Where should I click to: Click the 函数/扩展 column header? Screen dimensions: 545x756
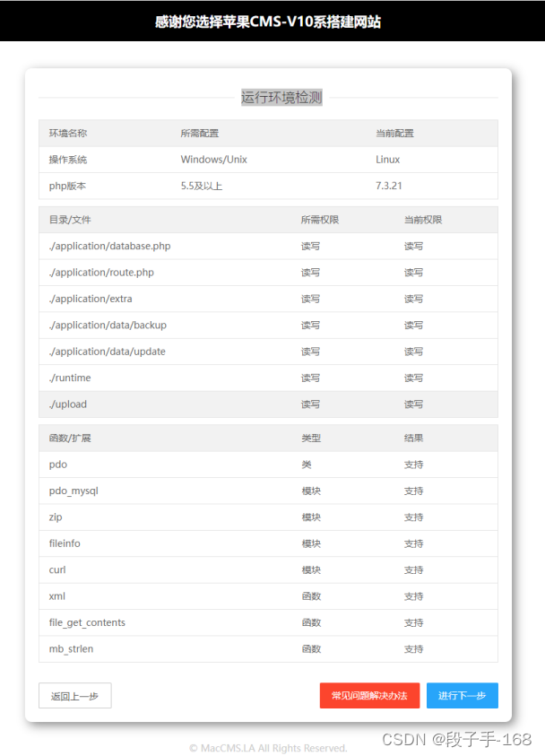tap(70, 439)
